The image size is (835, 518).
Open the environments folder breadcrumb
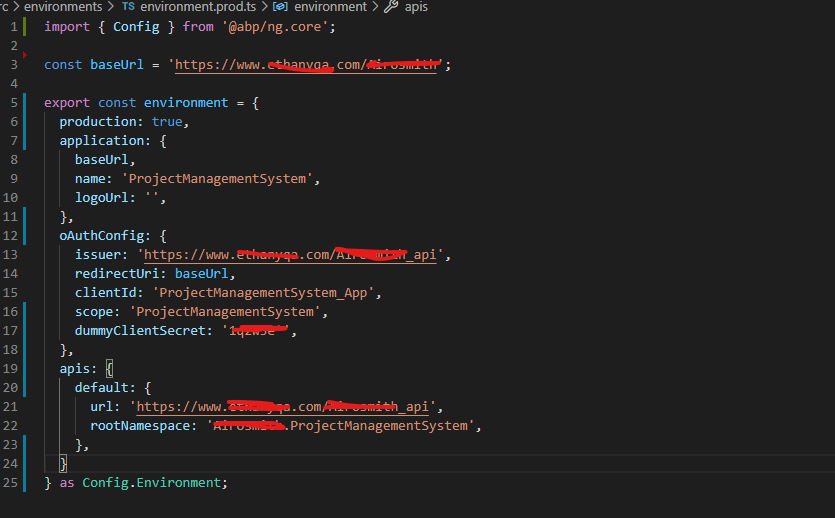coord(53,7)
